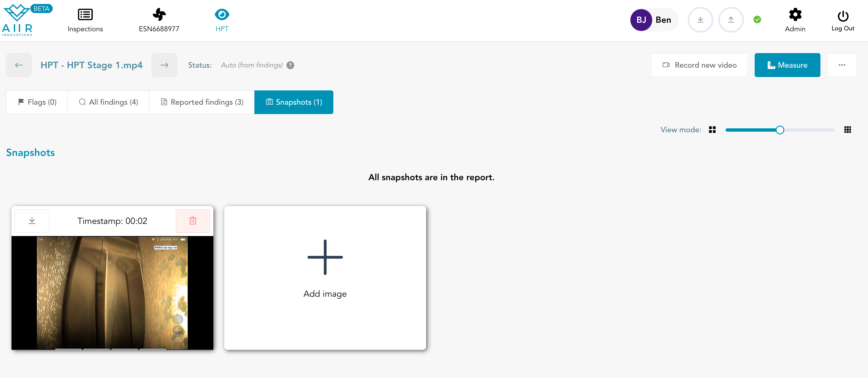Switch to Reported findings tab
The height and width of the screenshot is (378, 868).
(x=202, y=102)
